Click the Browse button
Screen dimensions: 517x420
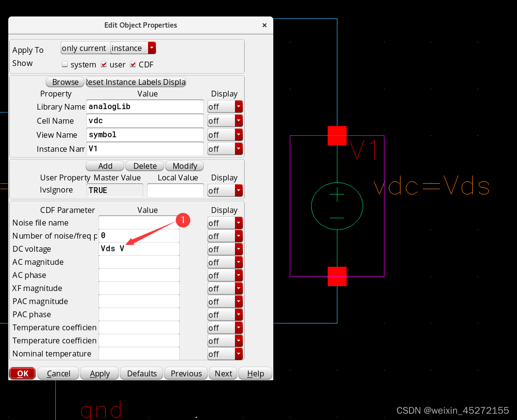pos(65,81)
